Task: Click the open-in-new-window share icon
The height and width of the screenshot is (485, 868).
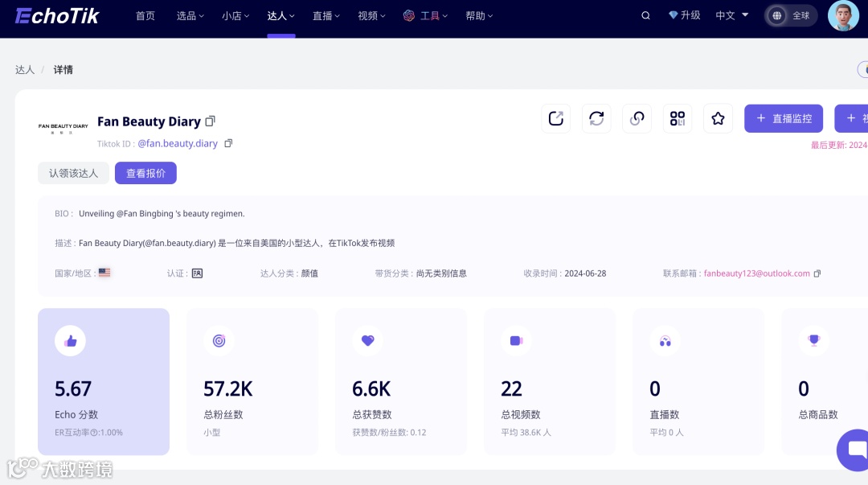Action: point(556,118)
